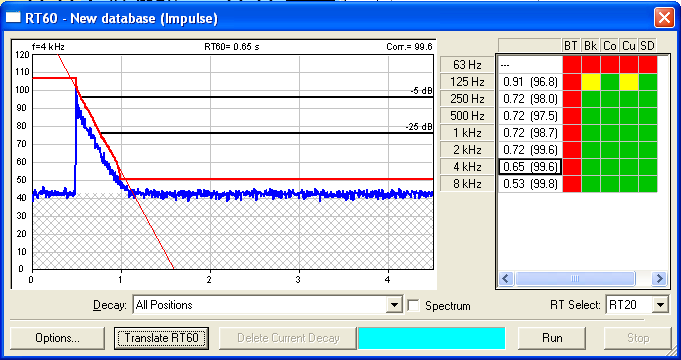Click the red BT cell for 63 Hz
This screenshot has height=360, width=681.
(572, 65)
